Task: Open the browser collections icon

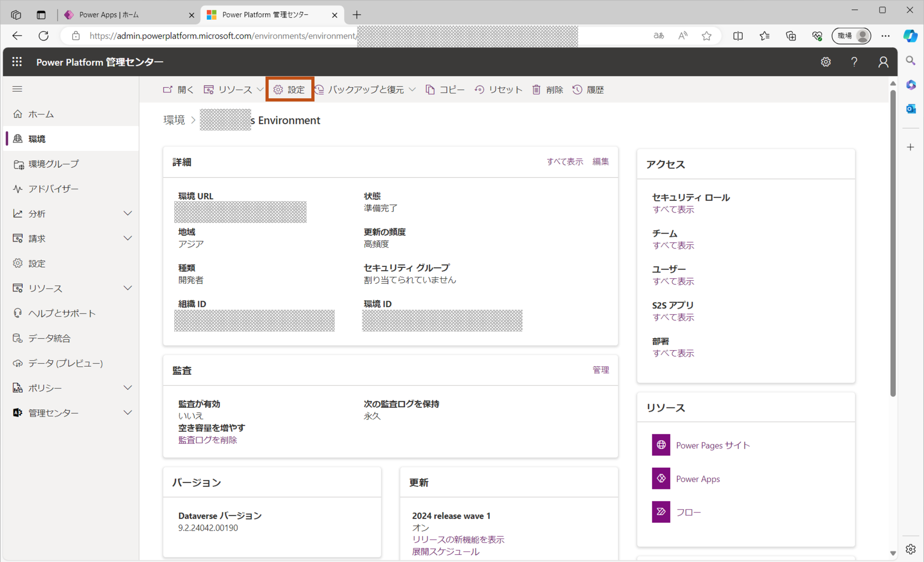Action: (791, 36)
